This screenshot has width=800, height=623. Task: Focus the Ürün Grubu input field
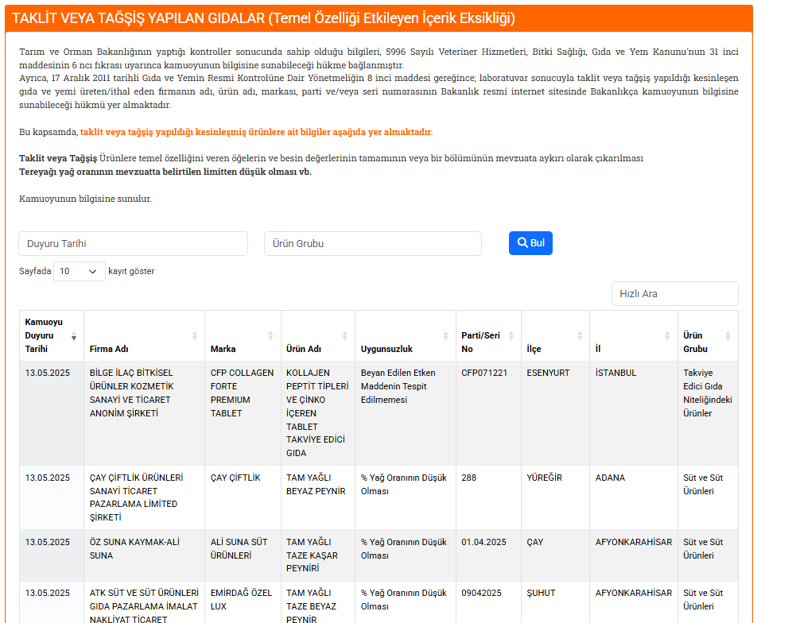click(x=372, y=243)
